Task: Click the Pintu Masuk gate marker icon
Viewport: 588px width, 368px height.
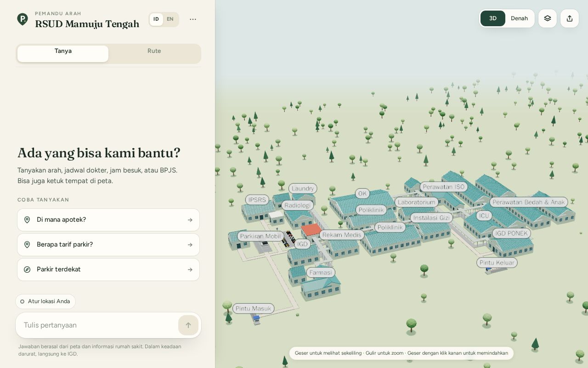Action: tap(256, 319)
